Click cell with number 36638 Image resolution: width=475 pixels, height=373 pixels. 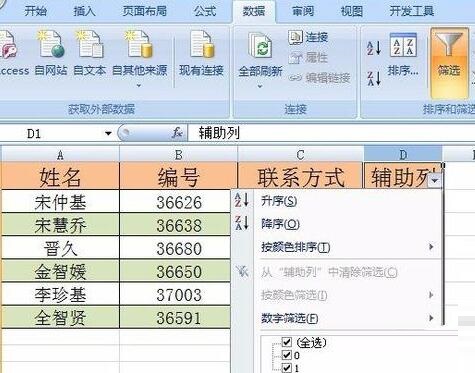click(175, 225)
